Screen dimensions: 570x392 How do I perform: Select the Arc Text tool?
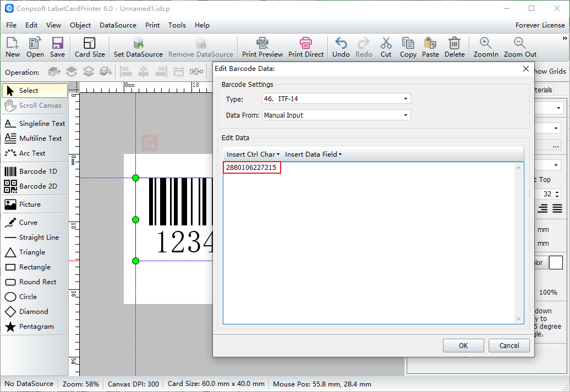(x=35, y=153)
